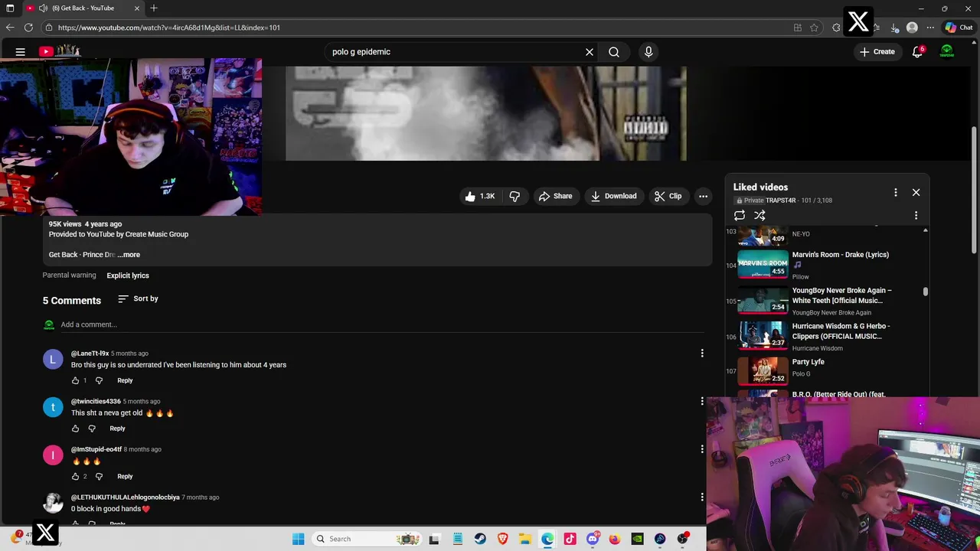The height and width of the screenshot is (551, 980).
Task: Click the Share button
Action: point(555,196)
